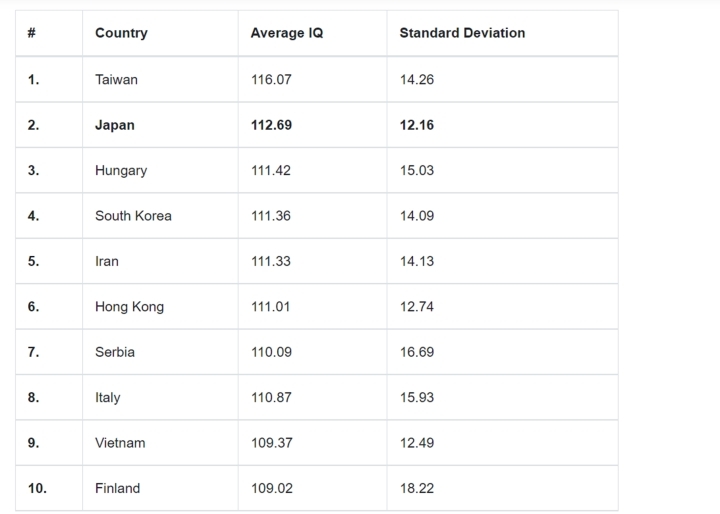Select the Italy country cell
This screenshot has height=514, width=720.
pyautogui.click(x=108, y=397)
